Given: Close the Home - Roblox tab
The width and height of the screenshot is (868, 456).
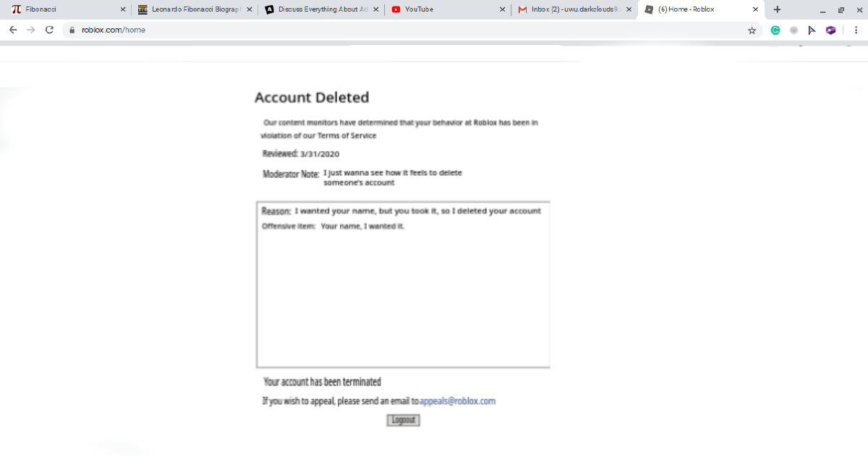Looking at the screenshot, I should 756,9.
